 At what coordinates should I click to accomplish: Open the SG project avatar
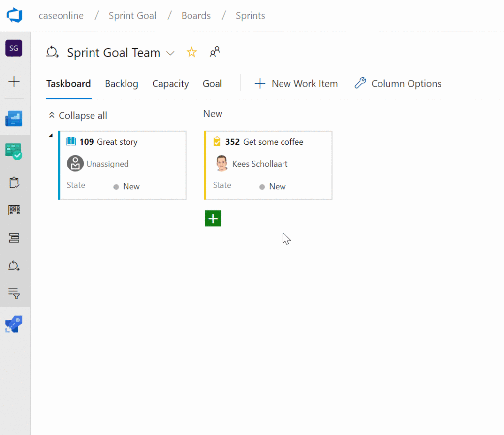point(14,48)
